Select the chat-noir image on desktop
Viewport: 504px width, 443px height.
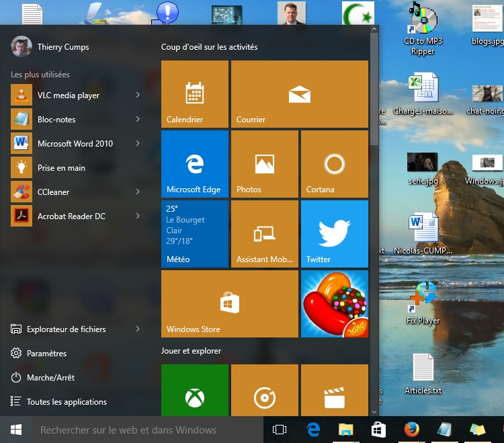click(487, 99)
